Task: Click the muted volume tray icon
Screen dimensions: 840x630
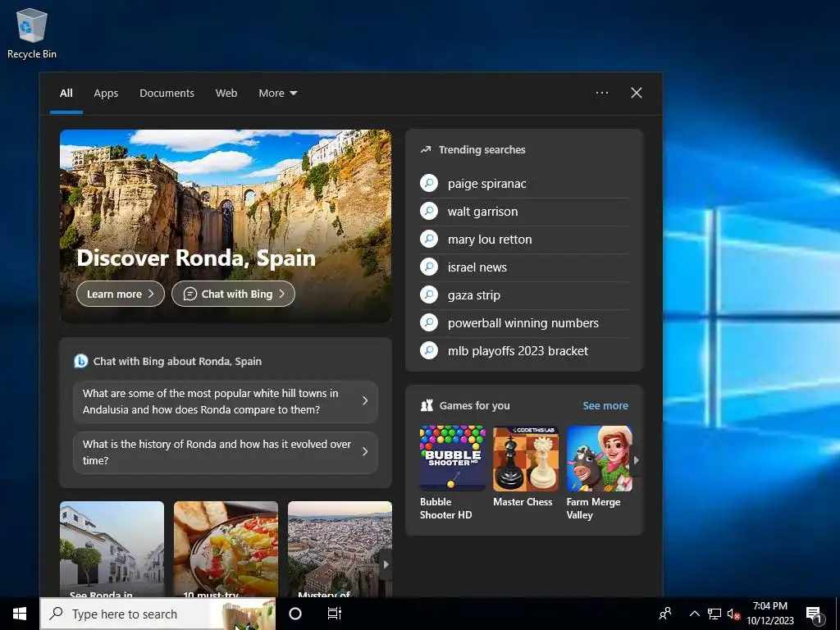Action: point(733,614)
